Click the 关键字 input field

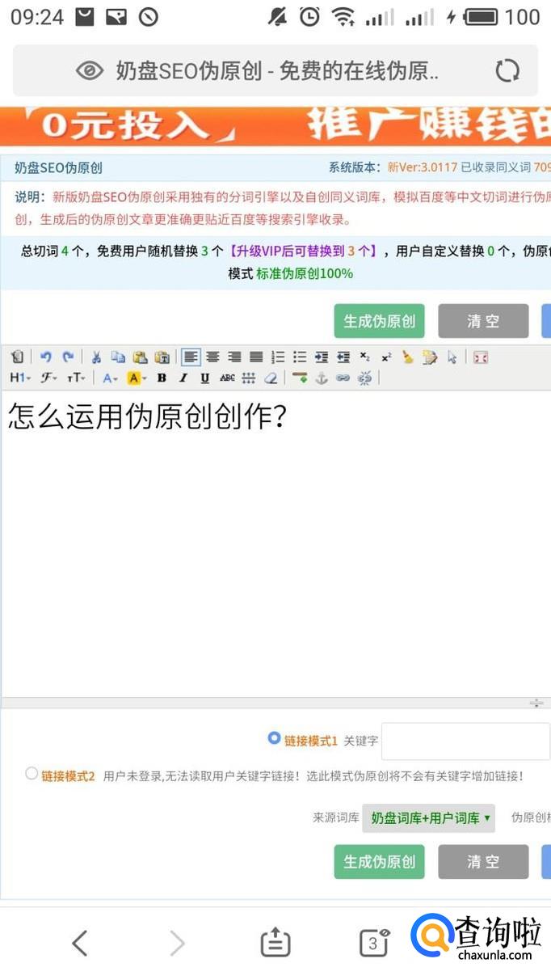[465, 741]
